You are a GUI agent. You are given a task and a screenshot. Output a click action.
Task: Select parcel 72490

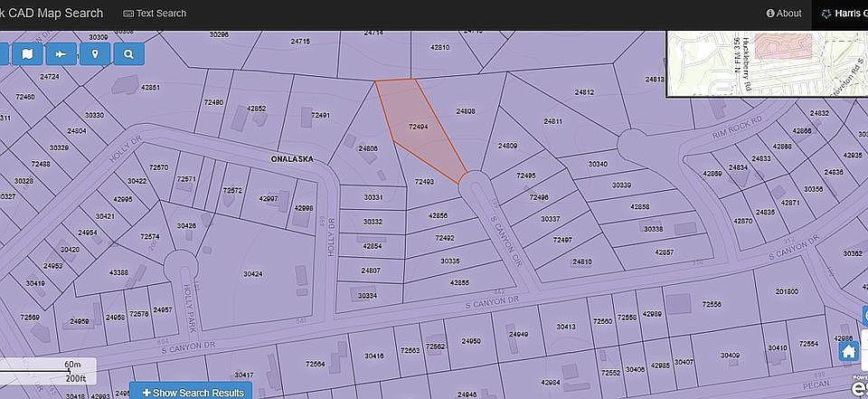[213, 102]
